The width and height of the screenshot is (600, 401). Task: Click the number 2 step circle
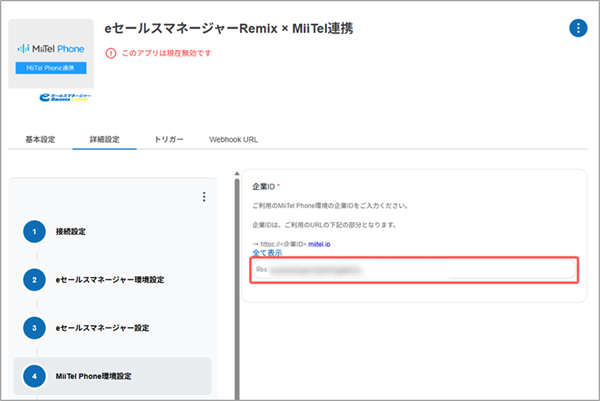point(35,280)
